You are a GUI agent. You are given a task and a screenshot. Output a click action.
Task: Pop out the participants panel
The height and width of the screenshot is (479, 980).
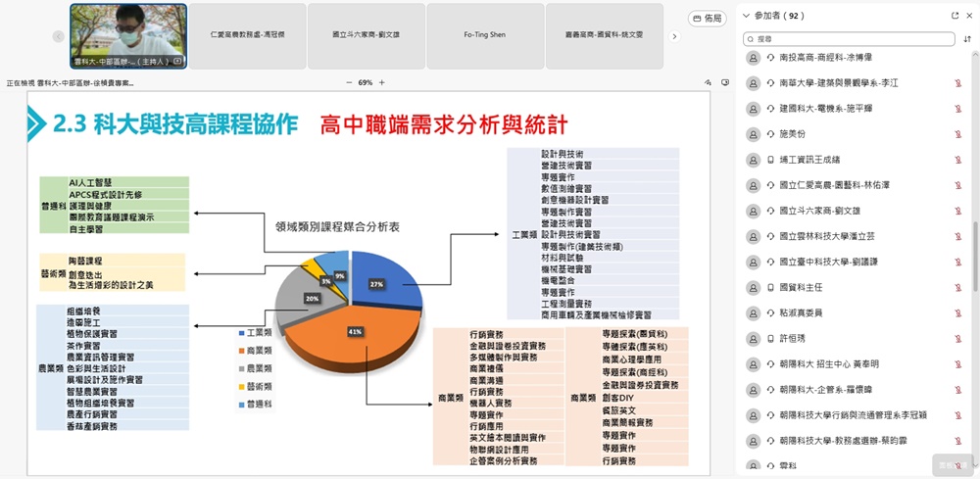coord(955,16)
